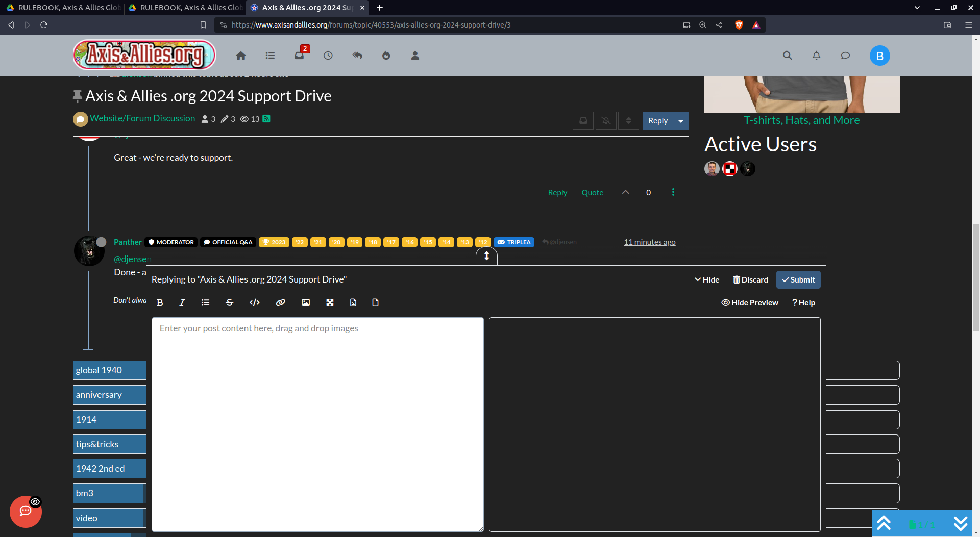Open the Panther user profile link
This screenshot has width=980, height=537.
(128, 242)
